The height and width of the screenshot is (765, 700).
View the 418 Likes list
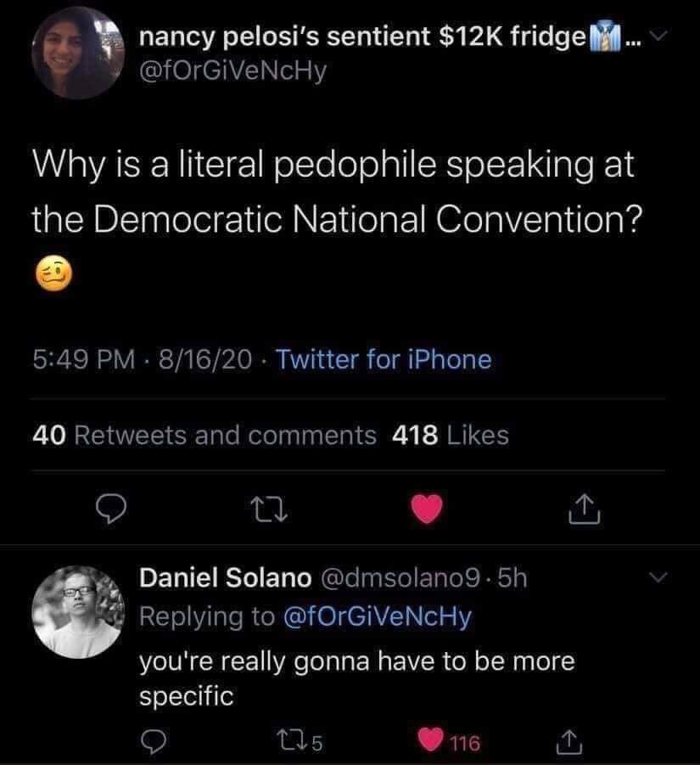coord(451,436)
